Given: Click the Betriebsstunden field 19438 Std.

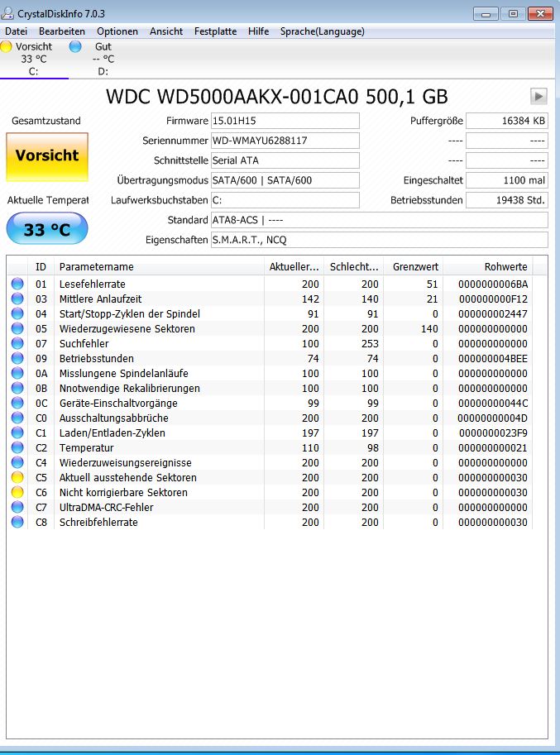Looking at the screenshot, I should tap(507, 200).
